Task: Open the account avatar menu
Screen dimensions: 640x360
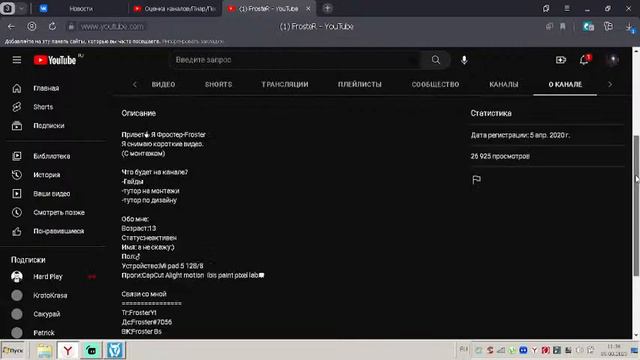Action: (x=613, y=60)
